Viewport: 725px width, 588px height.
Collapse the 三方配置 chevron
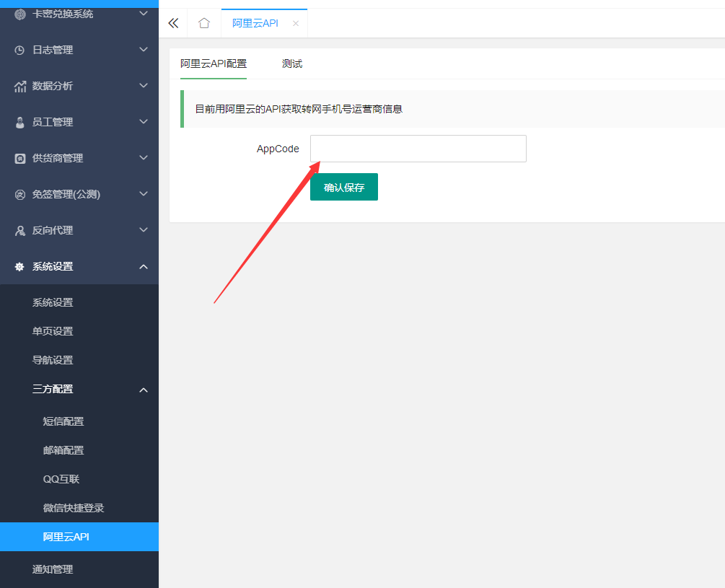pyautogui.click(x=144, y=390)
